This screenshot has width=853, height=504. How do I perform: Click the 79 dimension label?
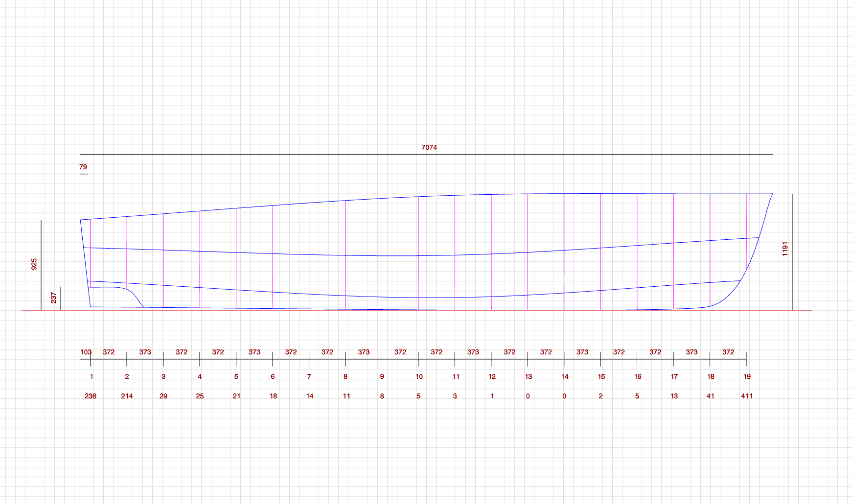83,167
